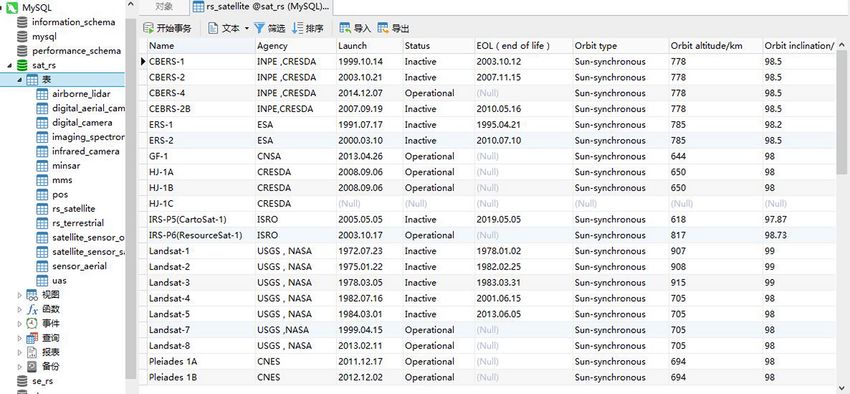850x394 pixels.
Task: Click the 1972.07.23 launch date cell
Action: (369, 251)
